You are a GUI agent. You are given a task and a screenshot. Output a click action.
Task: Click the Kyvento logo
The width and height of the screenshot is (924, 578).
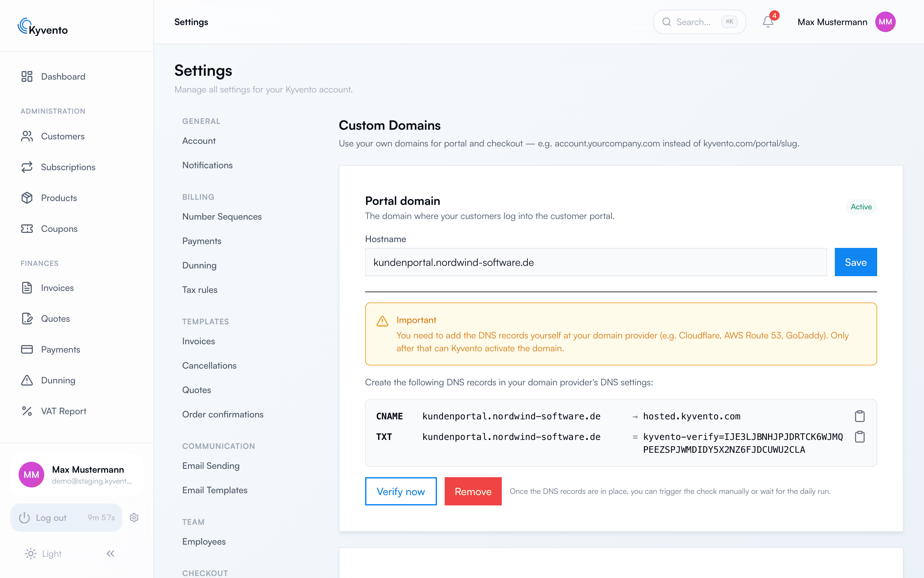click(x=43, y=27)
